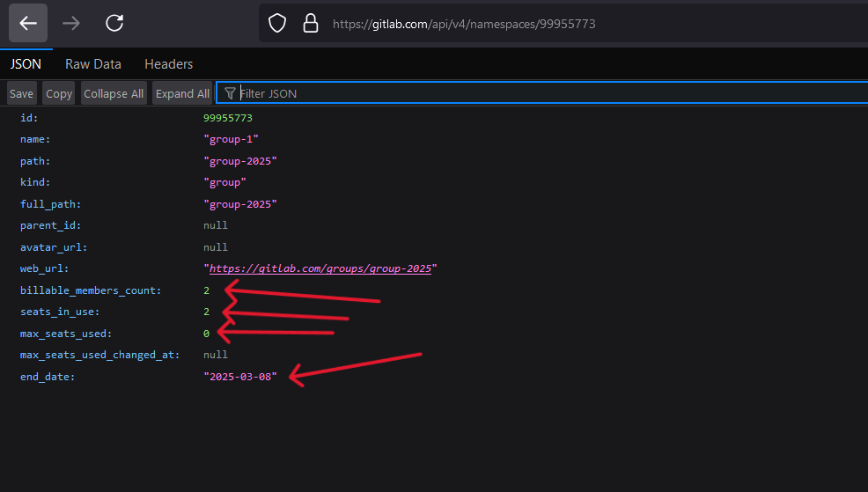The width and height of the screenshot is (868, 492).
Task: Select the end_date value 2025-03-08
Action: tap(239, 377)
